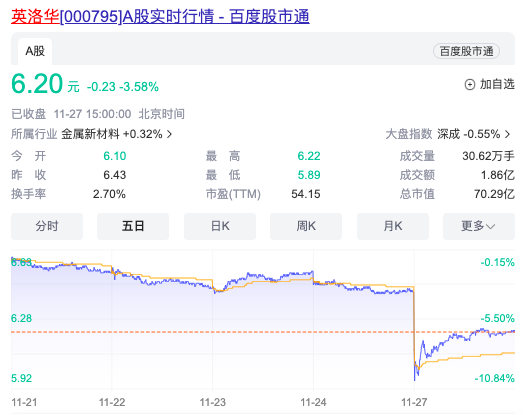
Task: Open the 更多 dropdown
Action: pyautogui.click(x=479, y=226)
